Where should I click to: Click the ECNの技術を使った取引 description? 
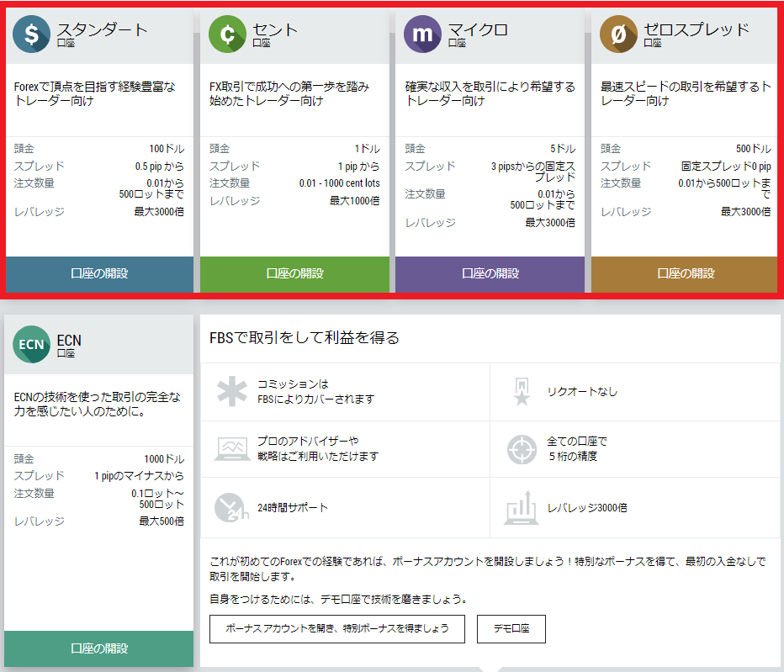[x=98, y=405]
